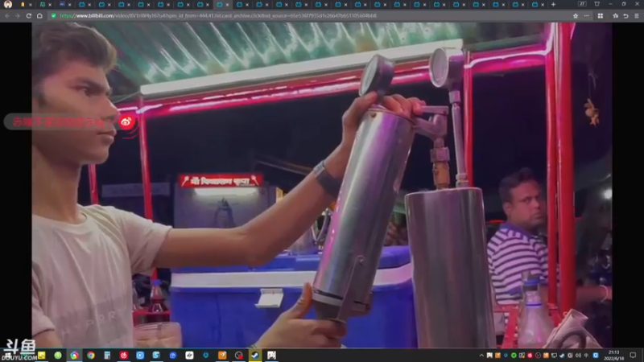Open the light-blue S taskbar app
The height and width of the screenshot is (362, 644).
(x=156, y=356)
